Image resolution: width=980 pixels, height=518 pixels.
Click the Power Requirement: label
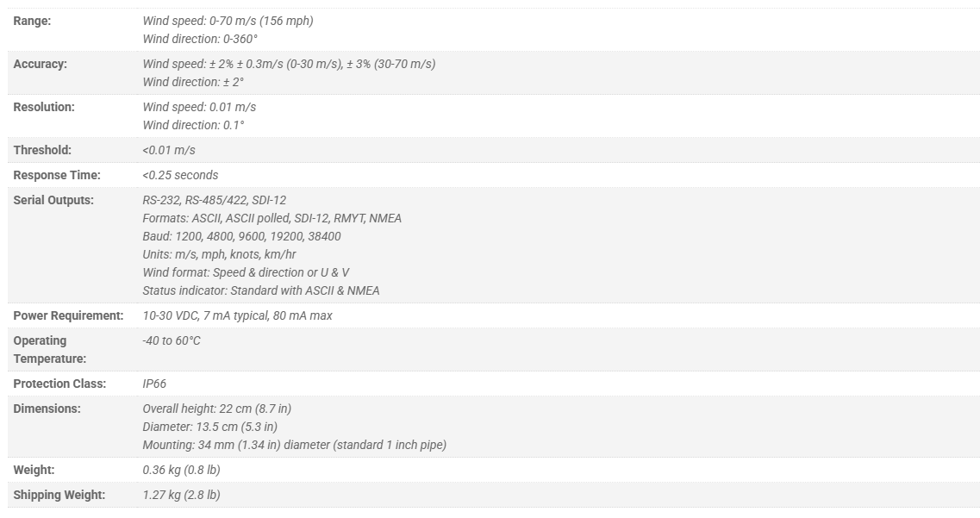point(68,315)
